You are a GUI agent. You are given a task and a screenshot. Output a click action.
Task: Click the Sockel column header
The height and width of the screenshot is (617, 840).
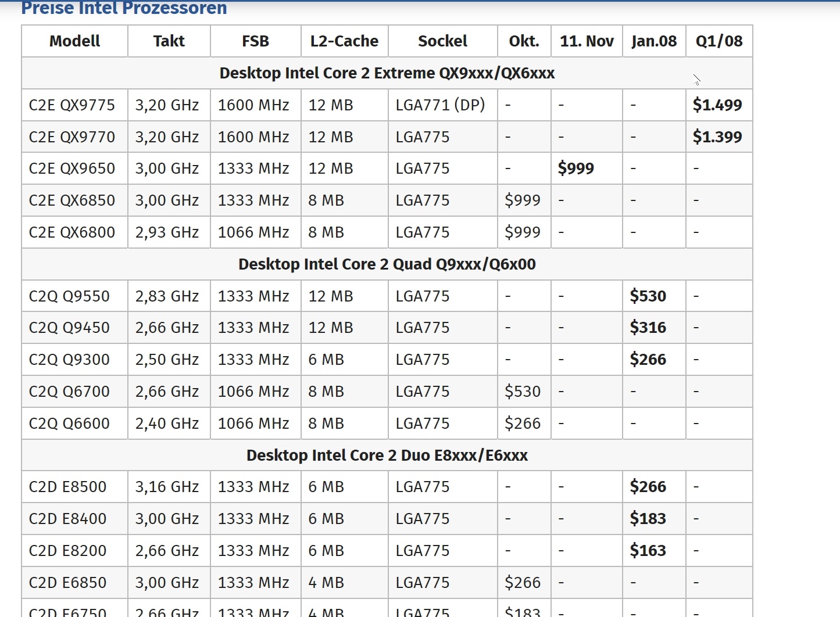coord(442,41)
